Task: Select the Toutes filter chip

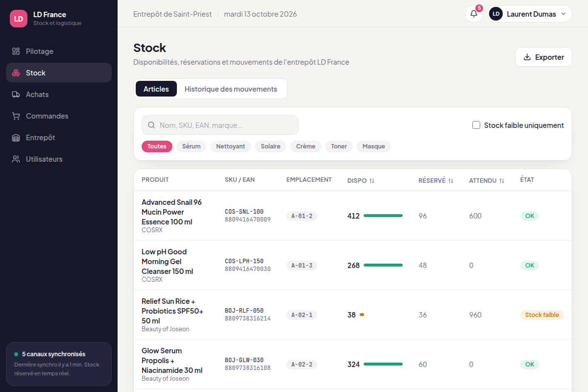Action: (x=157, y=147)
